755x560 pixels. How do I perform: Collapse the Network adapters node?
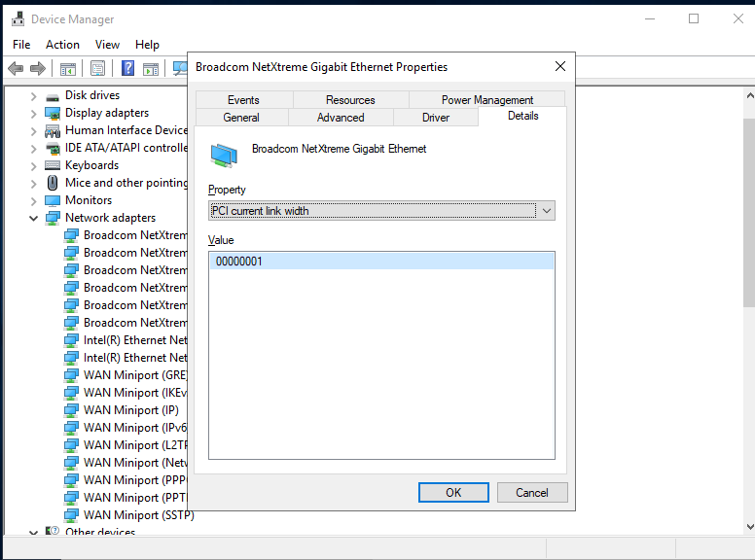tap(33, 219)
